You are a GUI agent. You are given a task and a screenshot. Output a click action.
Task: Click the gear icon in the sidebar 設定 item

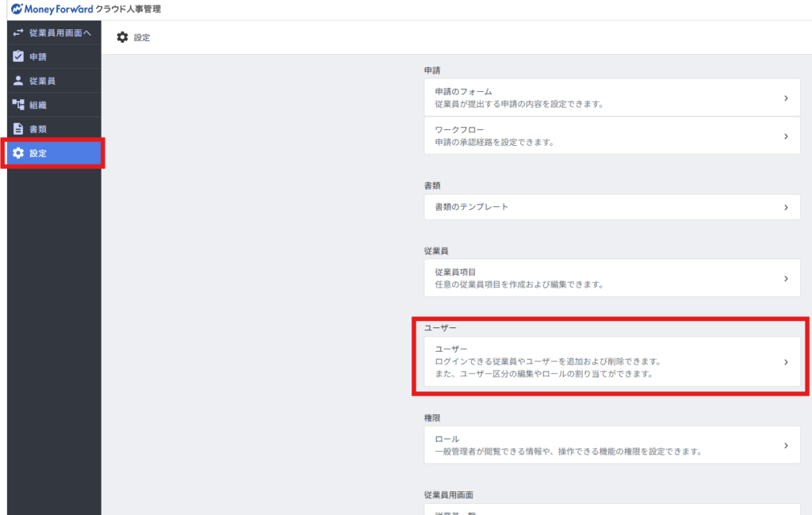pyautogui.click(x=18, y=153)
